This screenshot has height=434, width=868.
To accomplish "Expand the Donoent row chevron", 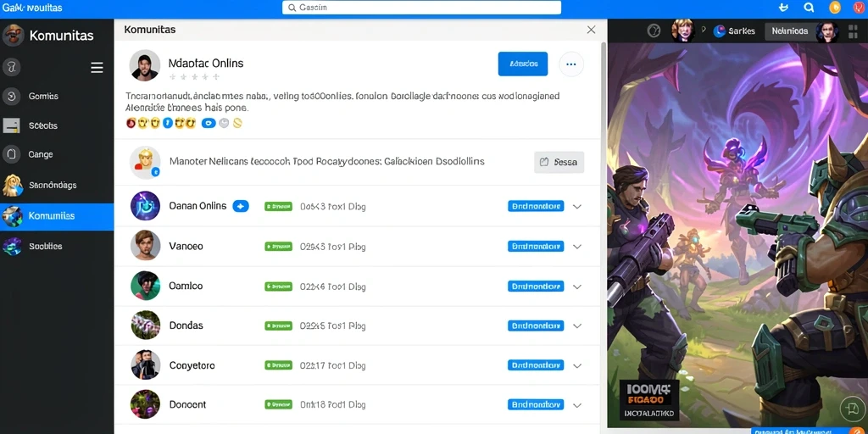I will [576, 405].
